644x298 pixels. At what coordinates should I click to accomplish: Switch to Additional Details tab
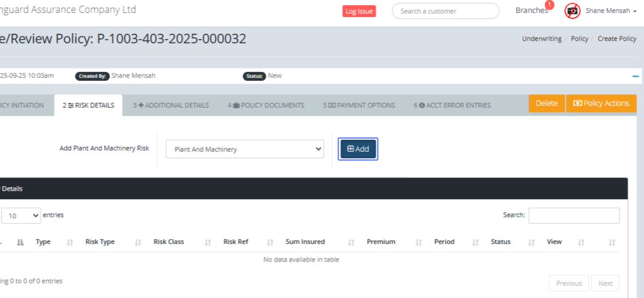[171, 106]
